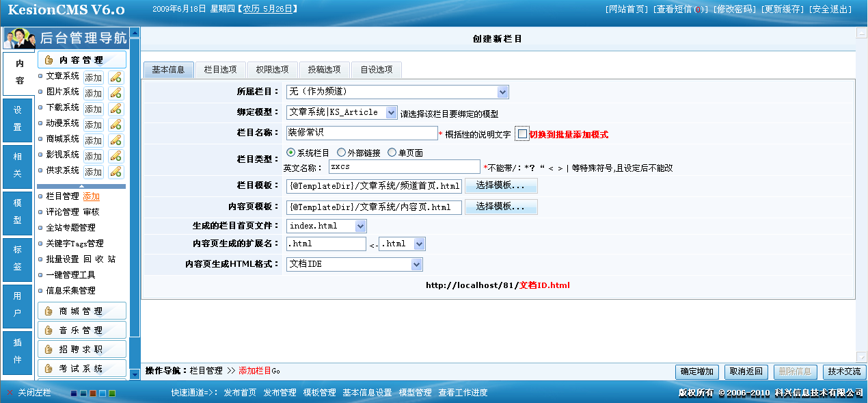The height and width of the screenshot is (403, 868).
Task: Open the 模型 vertical sidebar tab
Action: coord(18,212)
